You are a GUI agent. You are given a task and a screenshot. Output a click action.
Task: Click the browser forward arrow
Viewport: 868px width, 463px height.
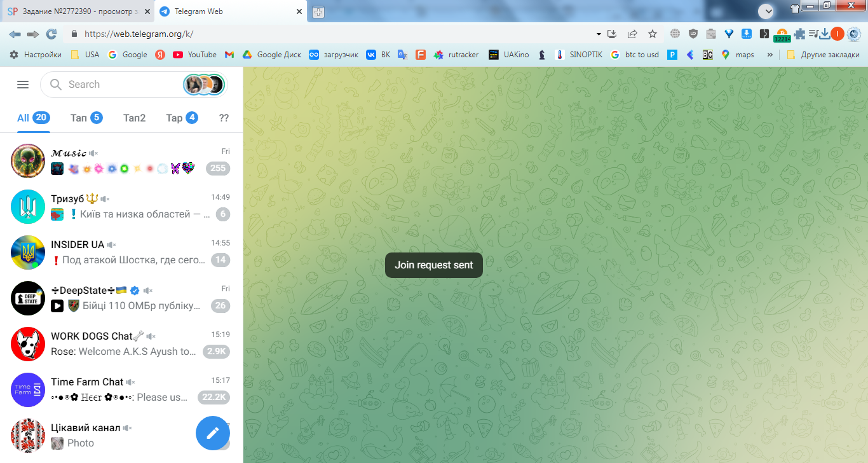pos(33,34)
